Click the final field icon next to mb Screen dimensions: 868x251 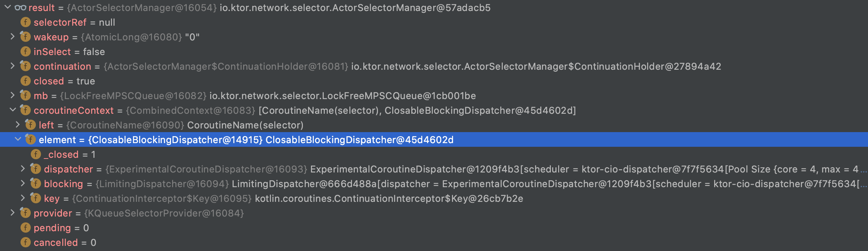25,95
